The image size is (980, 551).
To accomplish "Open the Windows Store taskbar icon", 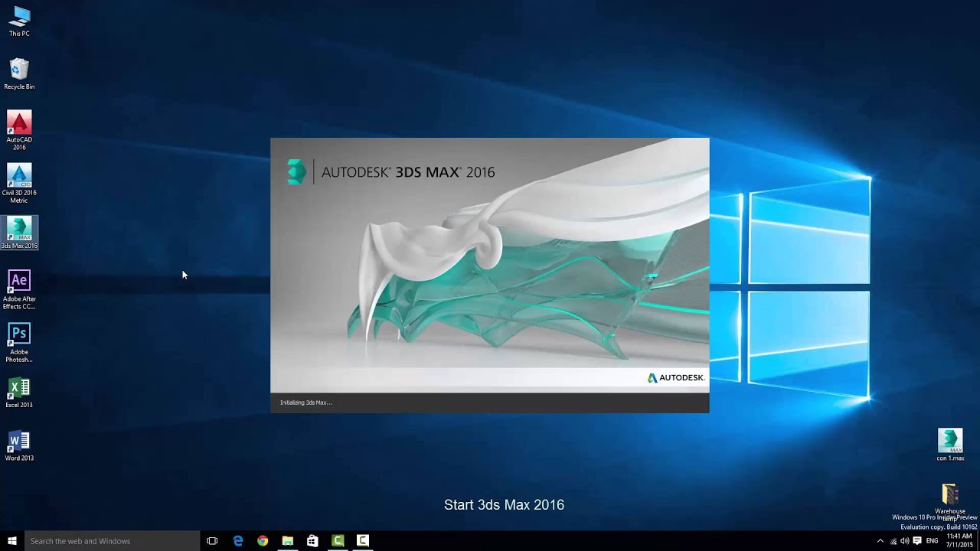I will tap(312, 541).
